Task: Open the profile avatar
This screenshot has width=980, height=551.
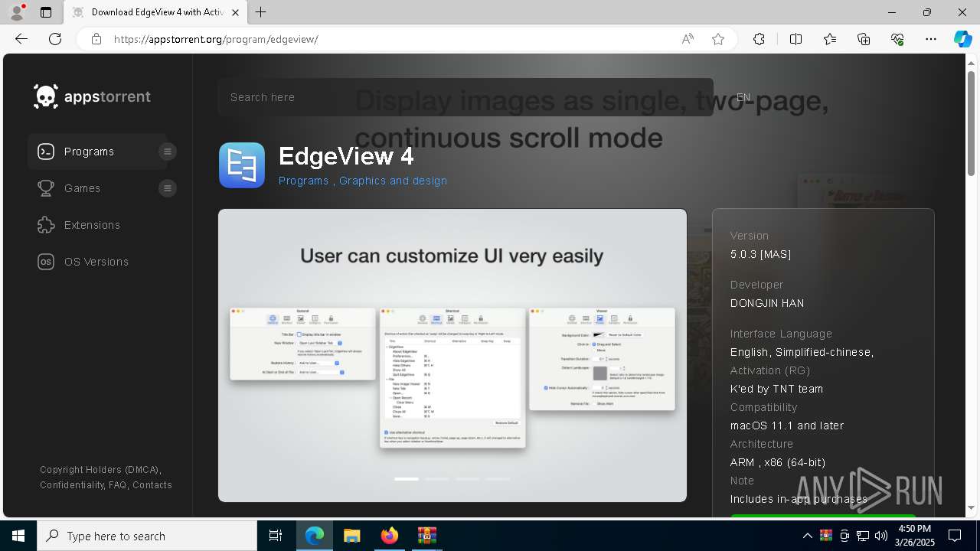Action: point(17,12)
